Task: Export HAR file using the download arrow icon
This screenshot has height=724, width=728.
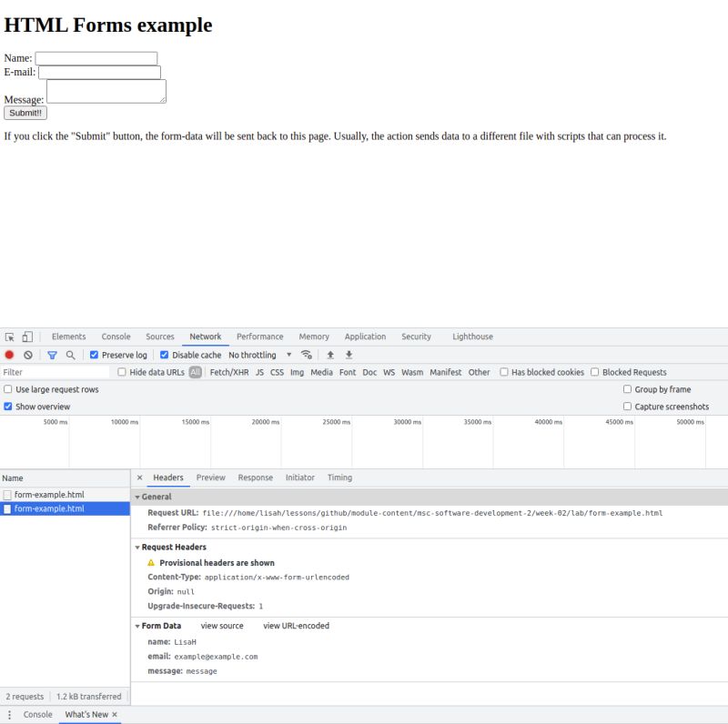Action: (349, 355)
